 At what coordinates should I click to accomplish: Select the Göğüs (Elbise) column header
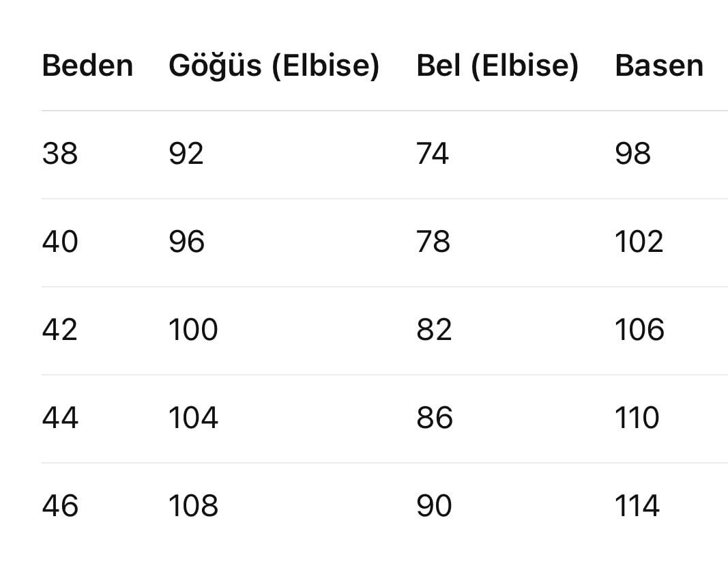pos(274,66)
